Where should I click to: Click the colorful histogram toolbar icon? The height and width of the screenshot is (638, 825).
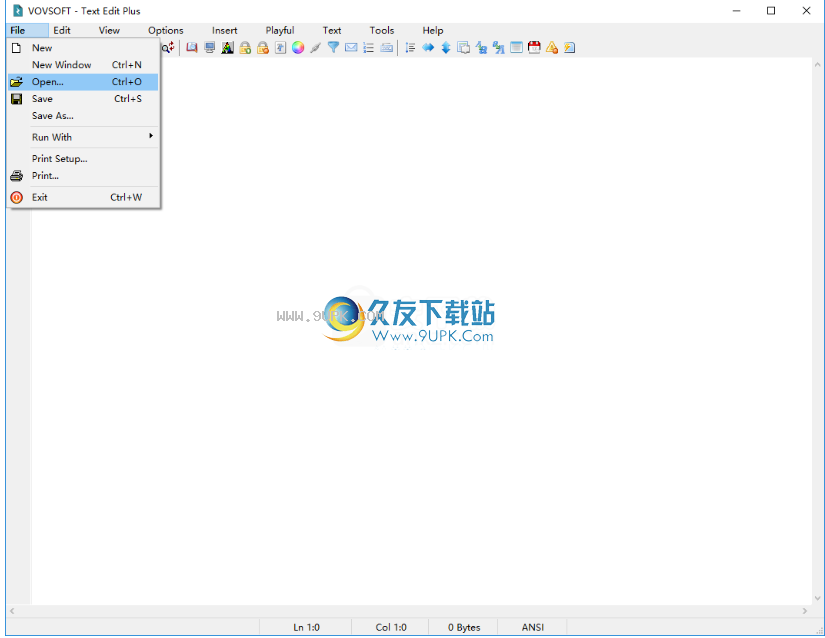coord(227,48)
